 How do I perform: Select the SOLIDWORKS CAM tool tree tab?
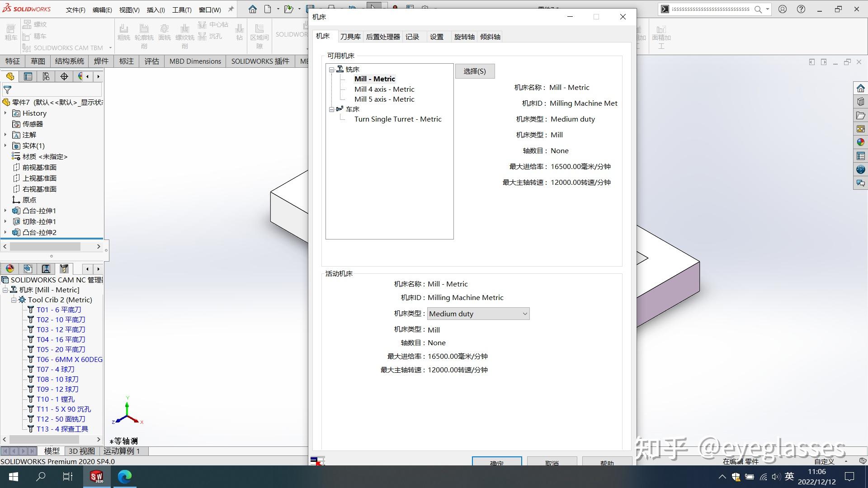coord(64,269)
